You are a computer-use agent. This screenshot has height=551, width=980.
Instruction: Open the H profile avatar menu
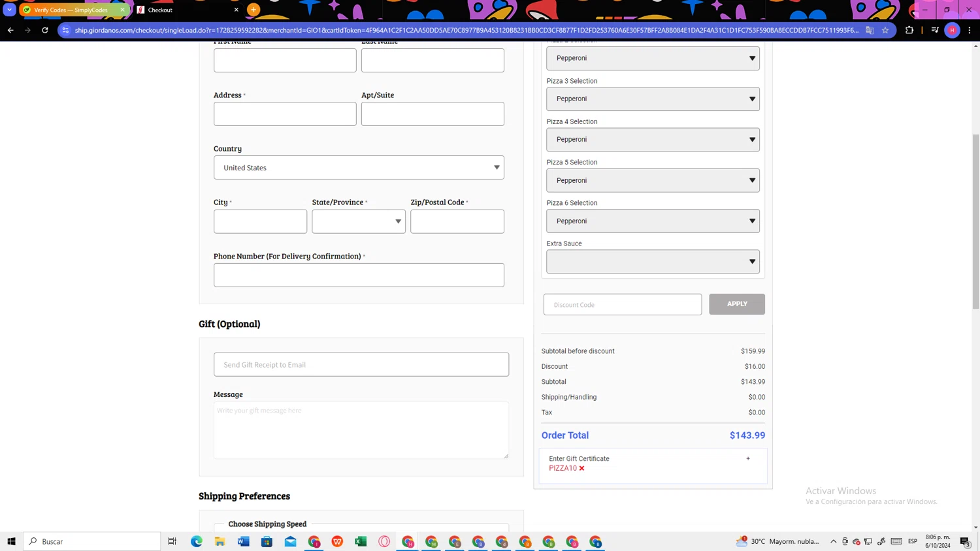tap(952, 30)
